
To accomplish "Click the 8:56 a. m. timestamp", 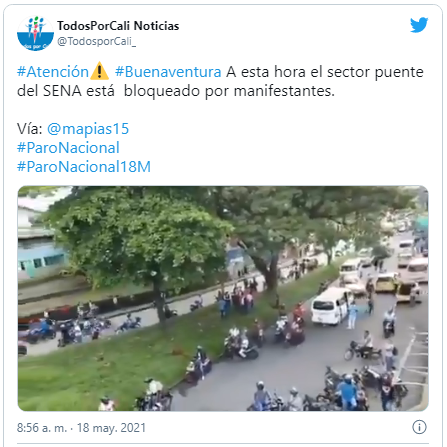I will (42, 428).
